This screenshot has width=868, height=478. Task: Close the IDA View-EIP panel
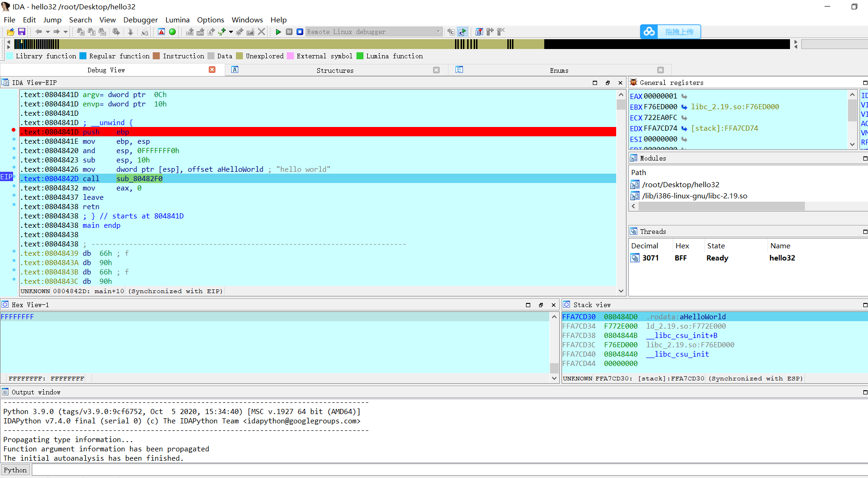pyautogui.click(x=620, y=83)
